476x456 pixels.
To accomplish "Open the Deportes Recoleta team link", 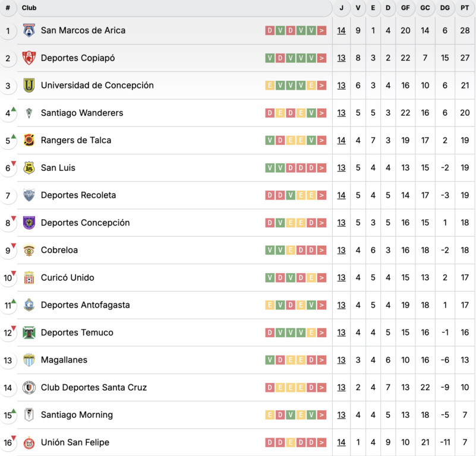I will [x=78, y=195].
